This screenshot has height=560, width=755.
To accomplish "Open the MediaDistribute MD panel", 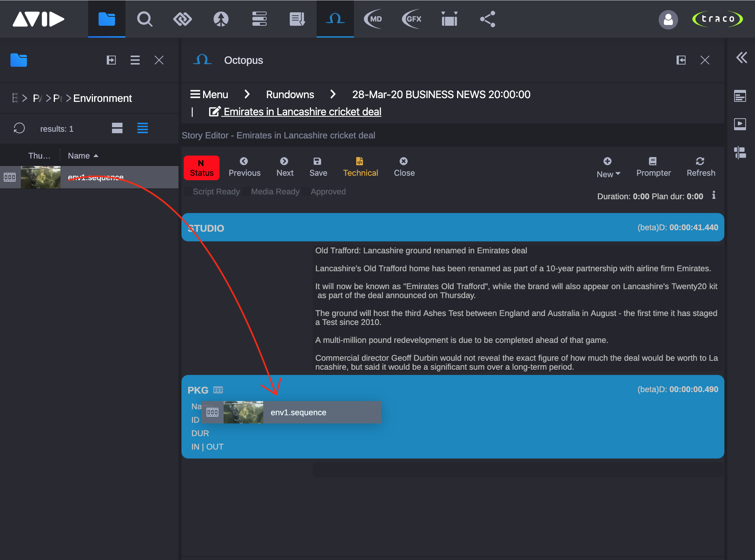I will pyautogui.click(x=373, y=19).
